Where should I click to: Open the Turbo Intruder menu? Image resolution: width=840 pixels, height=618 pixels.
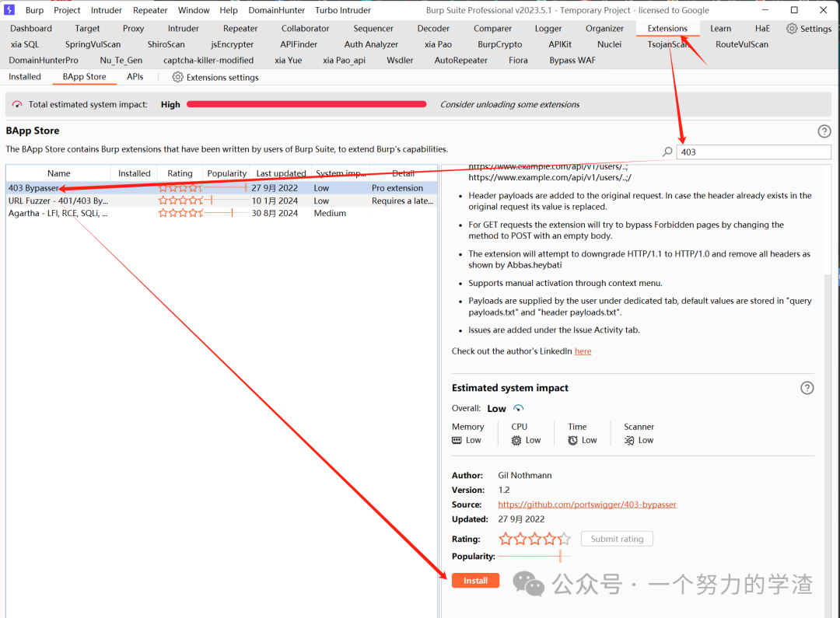tap(343, 10)
